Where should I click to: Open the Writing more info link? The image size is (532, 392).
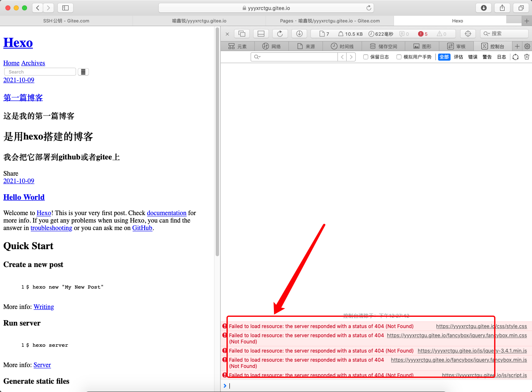(44, 307)
